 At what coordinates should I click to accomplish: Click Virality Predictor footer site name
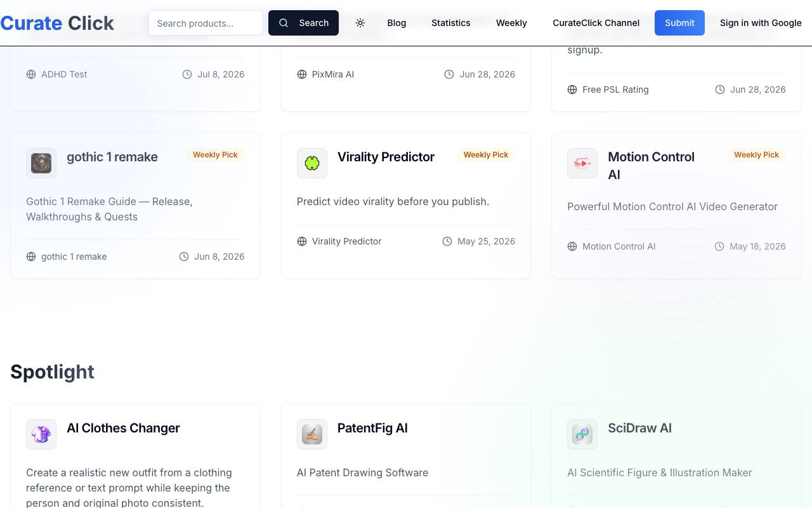(x=346, y=241)
